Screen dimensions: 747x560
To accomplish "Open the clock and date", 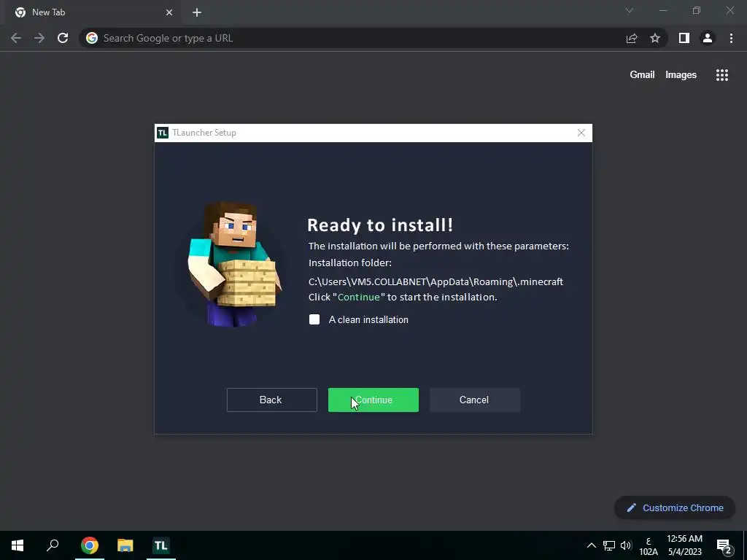I will 684,545.
